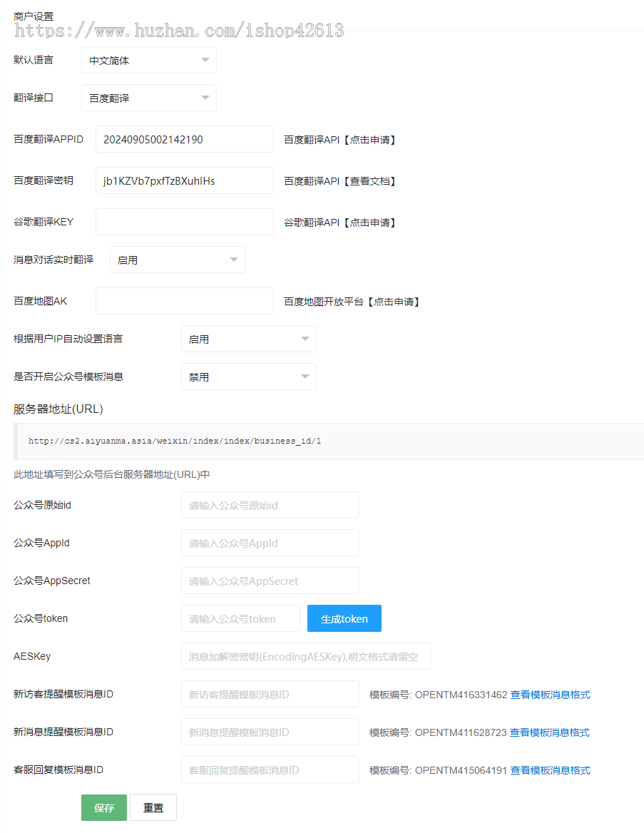Click the 公众号原始id input field
This screenshot has width=644, height=833.
click(270, 505)
